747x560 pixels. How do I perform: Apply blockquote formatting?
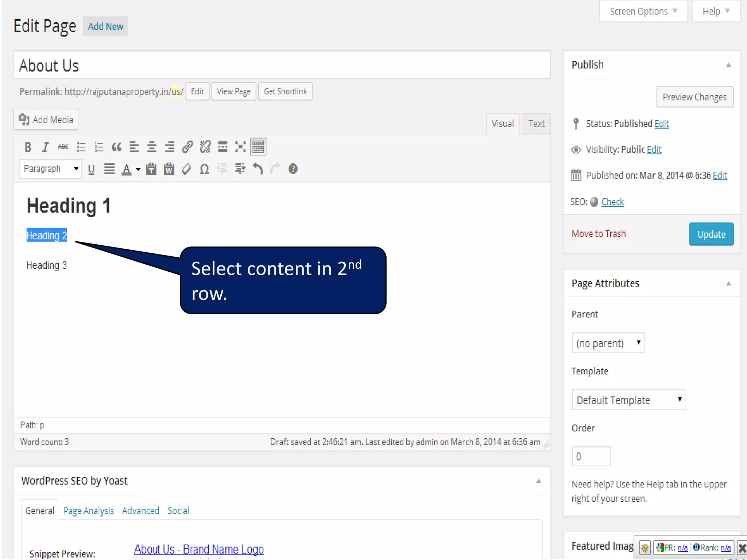pos(116,147)
